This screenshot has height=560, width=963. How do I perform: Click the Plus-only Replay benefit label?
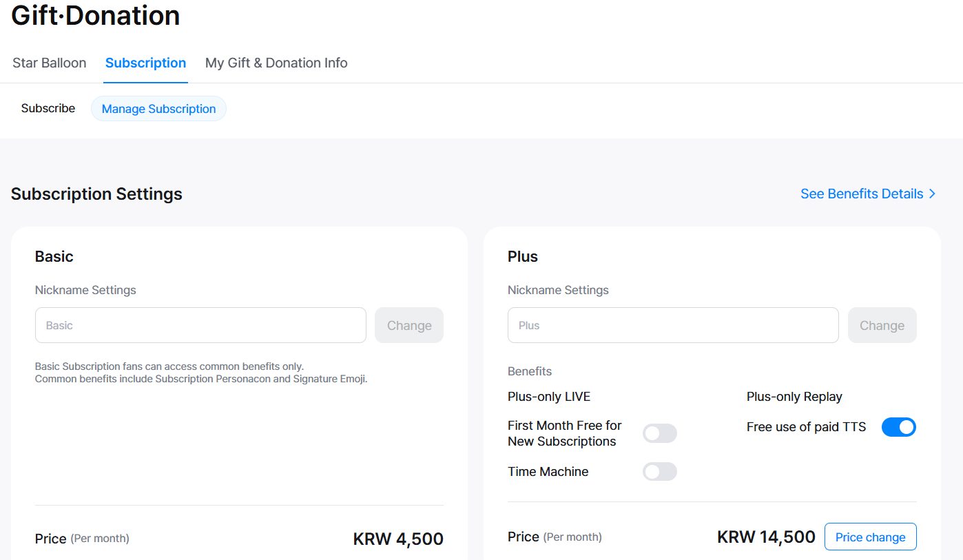tap(794, 397)
